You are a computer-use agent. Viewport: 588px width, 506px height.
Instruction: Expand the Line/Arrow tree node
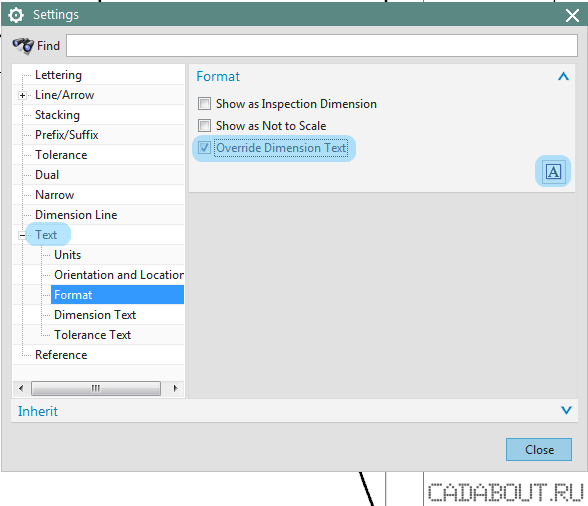[x=22, y=95]
